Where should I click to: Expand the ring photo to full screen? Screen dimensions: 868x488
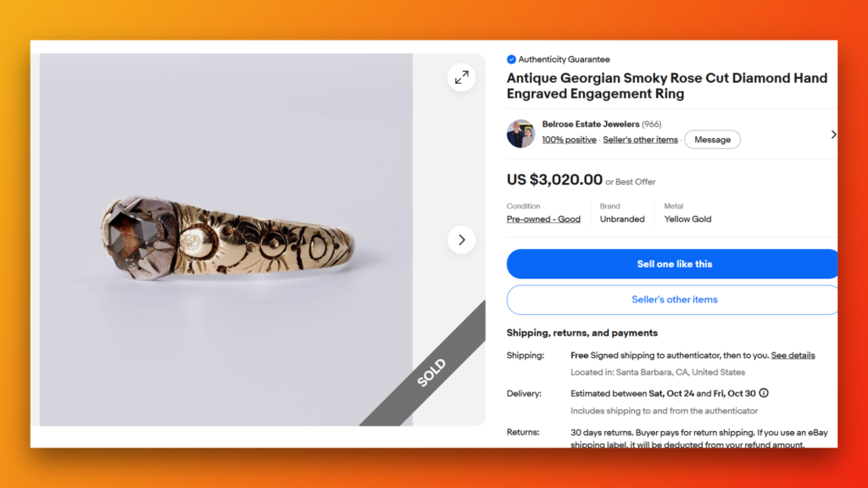[461, 77]
